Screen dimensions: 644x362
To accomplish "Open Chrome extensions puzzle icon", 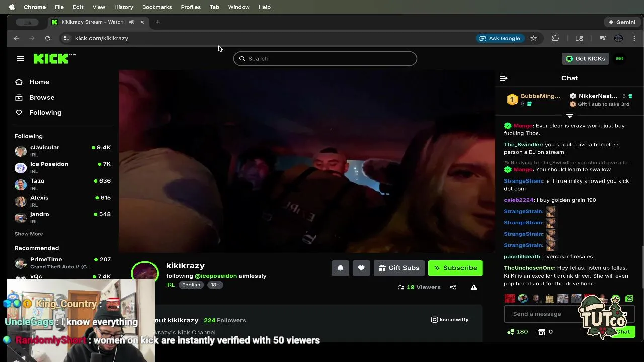I will click(555, 38).
